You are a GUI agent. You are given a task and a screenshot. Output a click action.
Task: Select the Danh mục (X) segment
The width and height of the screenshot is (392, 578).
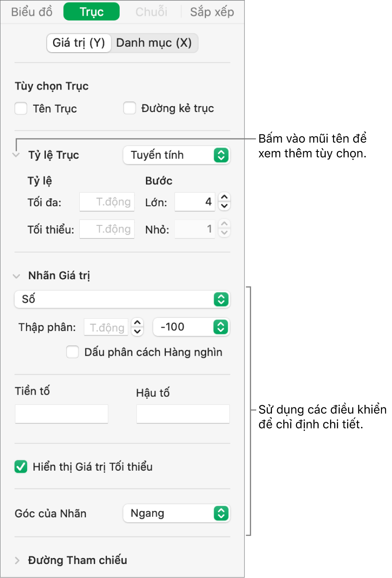[x=154, y=43]
